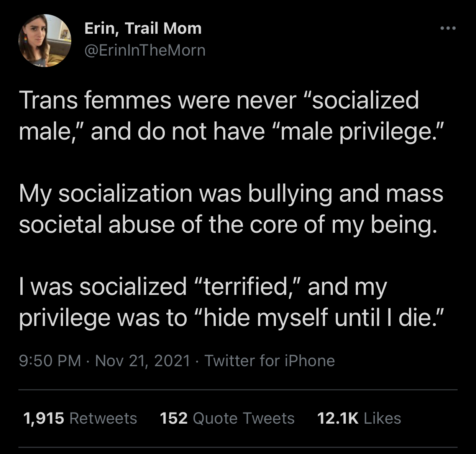The image size is (476, 454).
Task: Select the Nov 21, 2021 date
Action: 142,361
